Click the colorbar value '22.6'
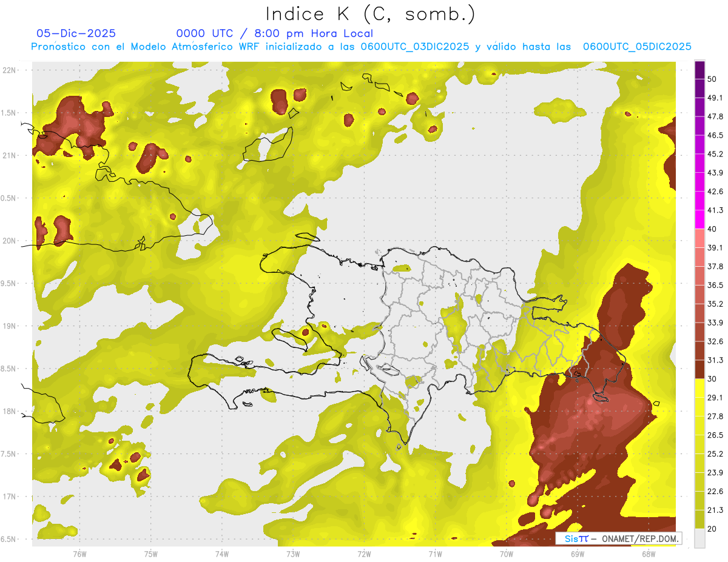This screenshot has width=728, height=562. point(715,492)
